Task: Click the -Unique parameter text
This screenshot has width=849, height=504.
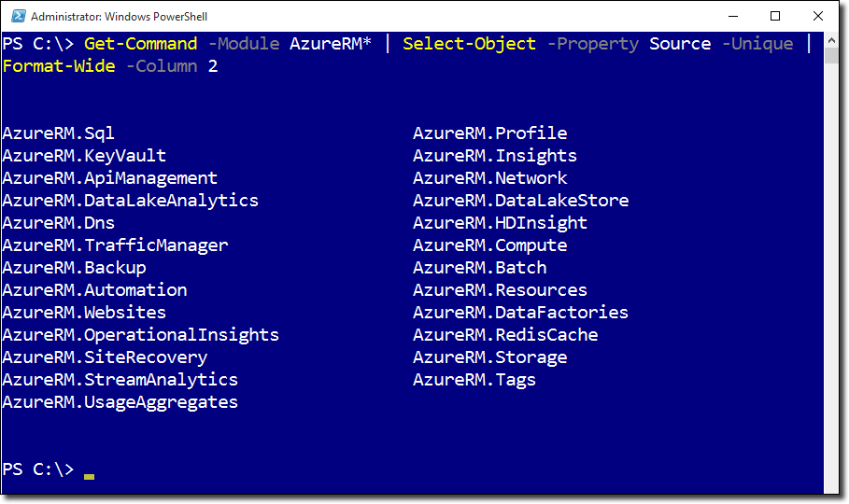Action: coord(757,44)
